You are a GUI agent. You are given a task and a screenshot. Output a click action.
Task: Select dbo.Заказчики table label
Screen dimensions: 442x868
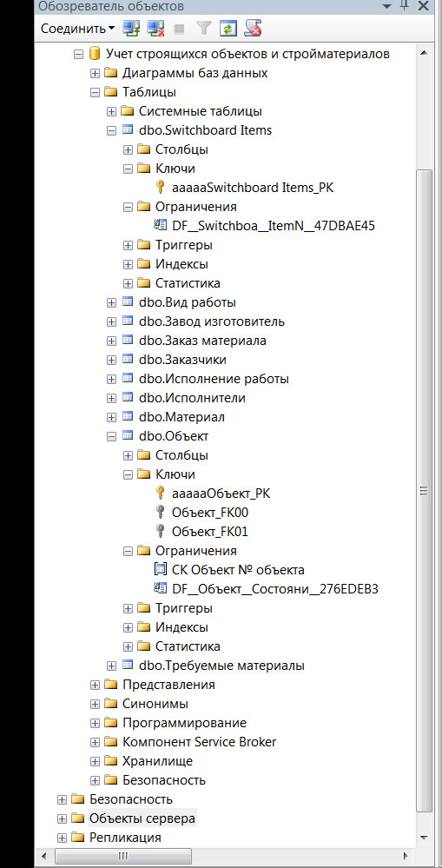182,360
